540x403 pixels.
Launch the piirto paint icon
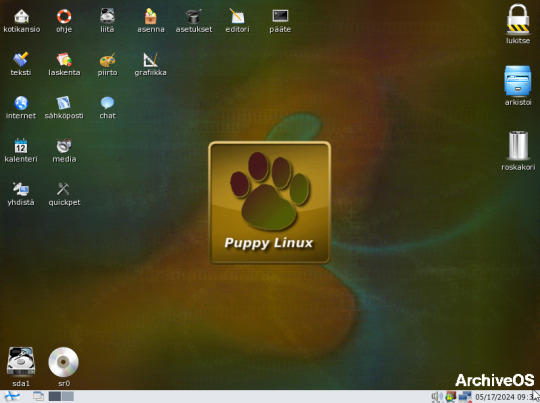pyautogui.click(x=107, y=60)
